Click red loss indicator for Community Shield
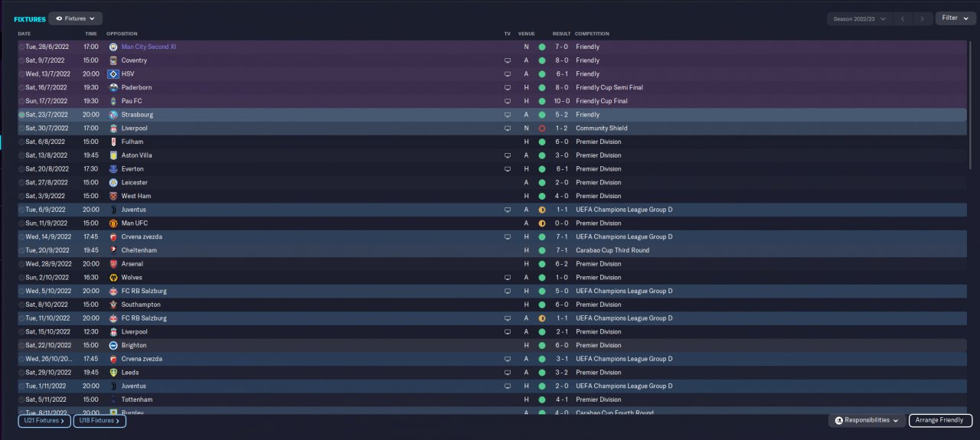 (x=542, y=129)
